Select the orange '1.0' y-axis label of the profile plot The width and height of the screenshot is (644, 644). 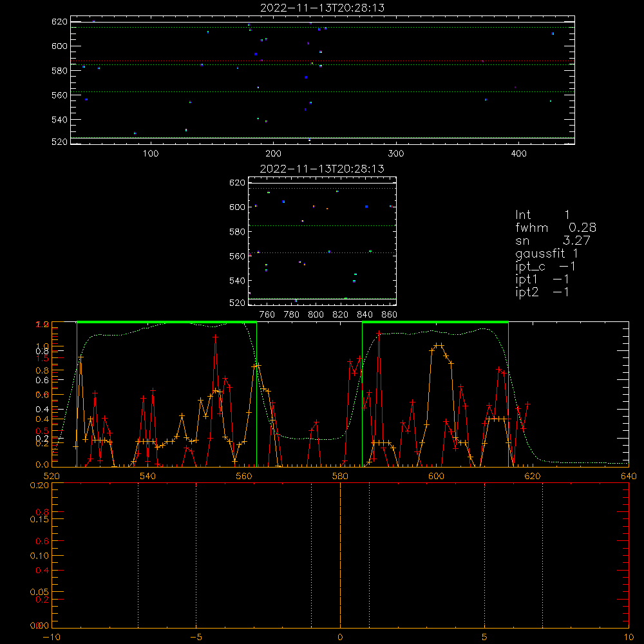coord(43,346)
